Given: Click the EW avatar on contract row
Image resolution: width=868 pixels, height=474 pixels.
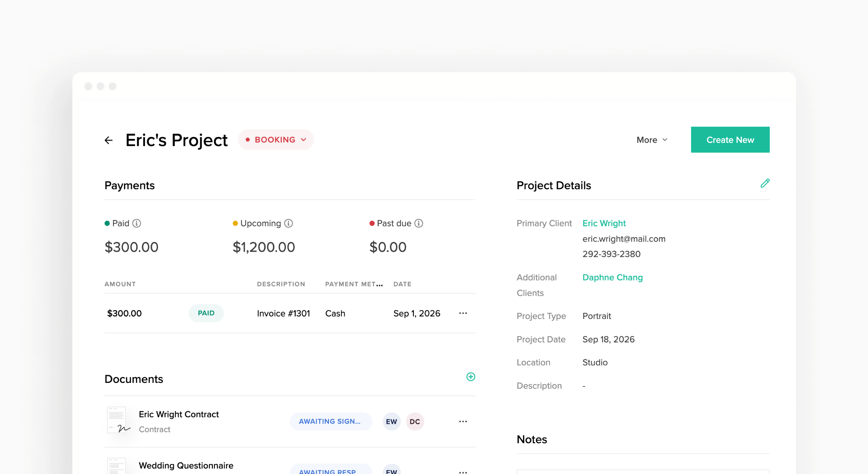Looking at the screenshot, I should (x=391, y=422).
